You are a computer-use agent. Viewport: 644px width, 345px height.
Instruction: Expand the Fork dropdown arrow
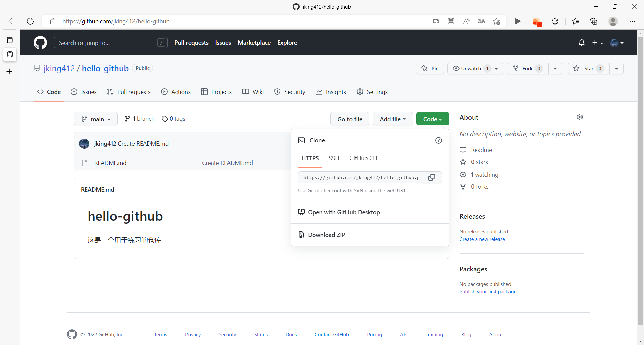[555, 68]
